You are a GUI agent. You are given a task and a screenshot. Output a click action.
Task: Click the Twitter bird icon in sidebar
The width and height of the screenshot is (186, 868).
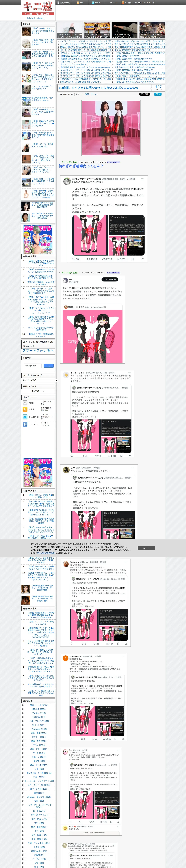(x=25, y=417)
